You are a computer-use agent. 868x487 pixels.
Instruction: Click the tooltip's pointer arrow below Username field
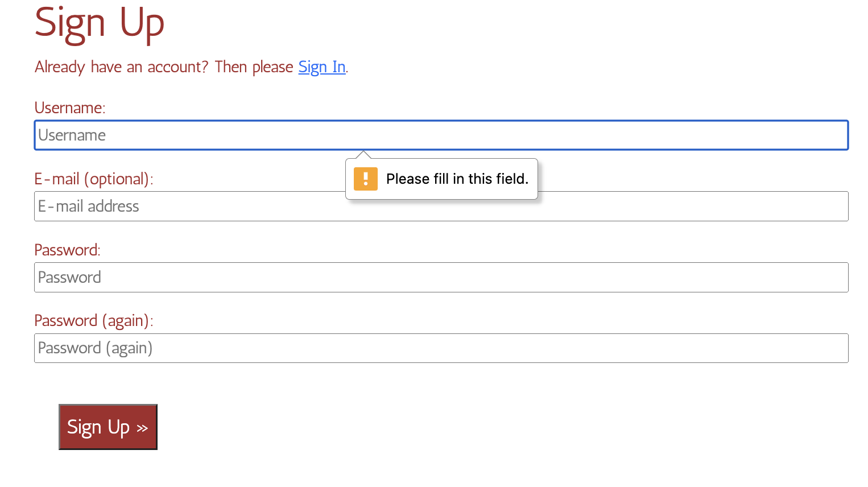[x=363, y=155]
